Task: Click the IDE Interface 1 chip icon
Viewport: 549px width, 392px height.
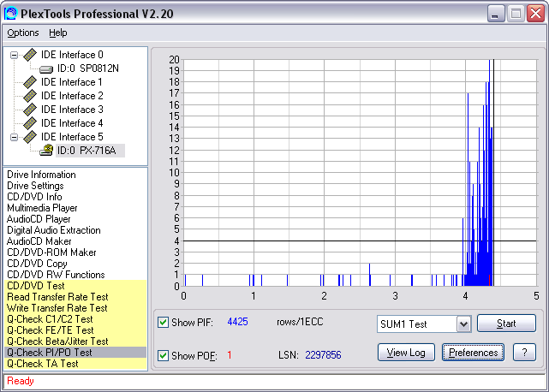Action: pos(30,82)
